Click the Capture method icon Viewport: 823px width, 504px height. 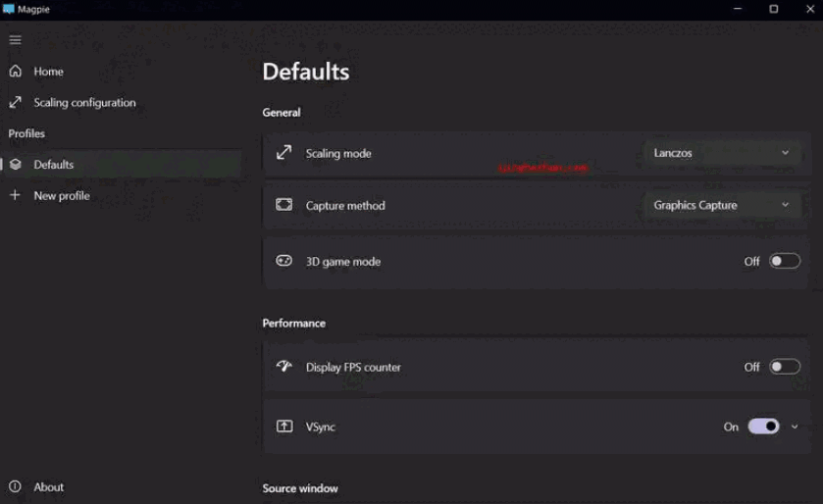(x=284, y=205)
